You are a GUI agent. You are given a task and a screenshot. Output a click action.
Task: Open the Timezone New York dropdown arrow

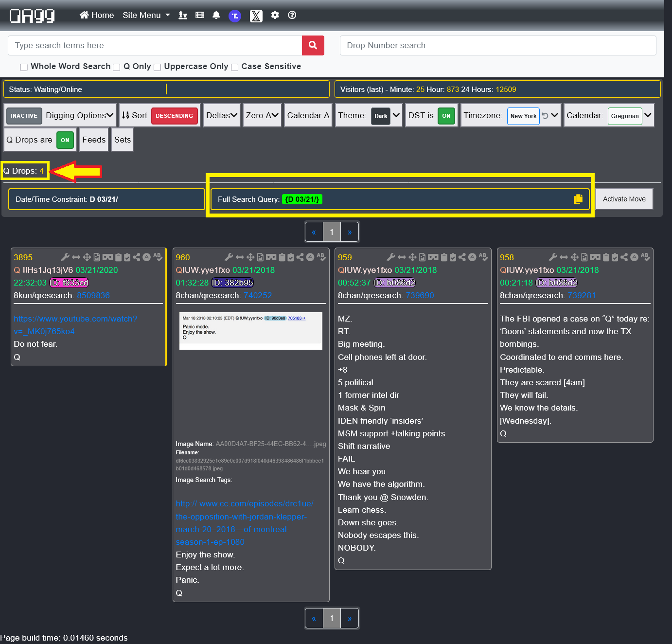point(554,115)
